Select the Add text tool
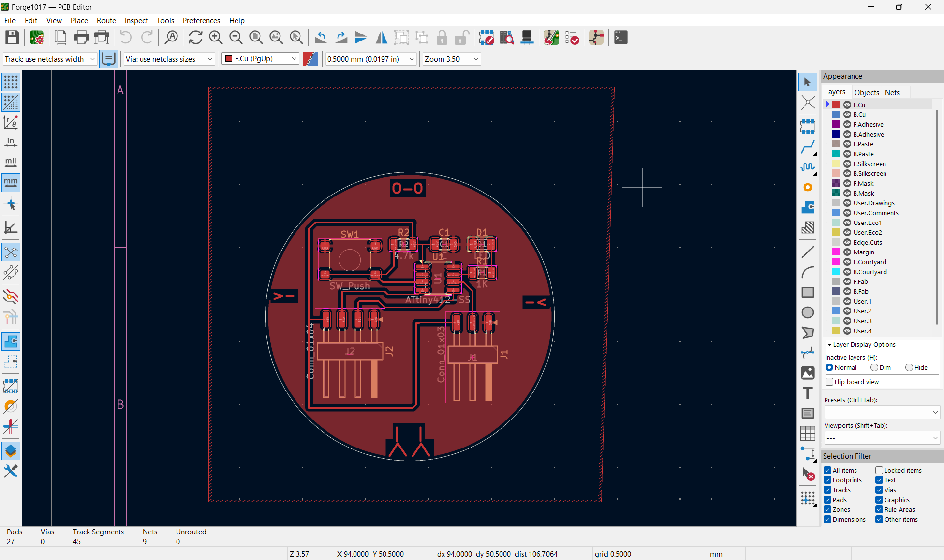 coord(807,393)
